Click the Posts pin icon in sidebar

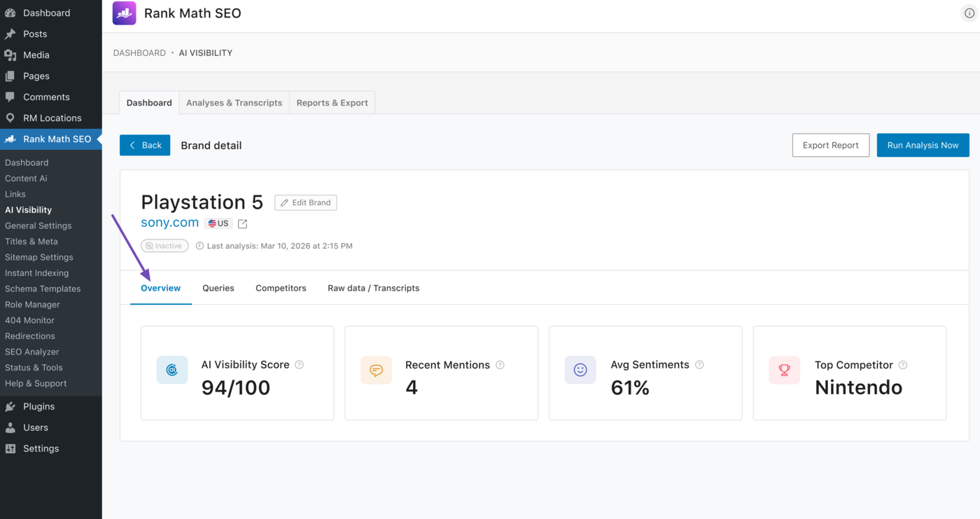click(x=10, y=34)
